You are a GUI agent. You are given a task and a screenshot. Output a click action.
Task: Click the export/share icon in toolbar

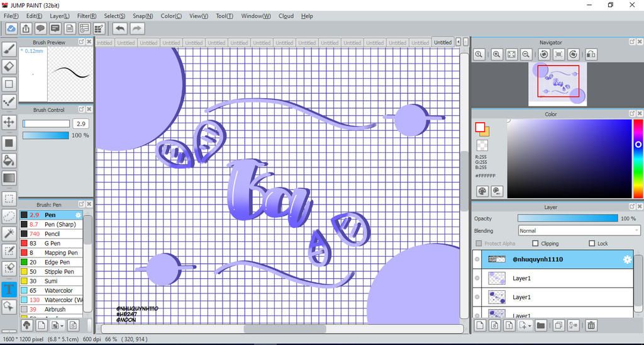26,28
